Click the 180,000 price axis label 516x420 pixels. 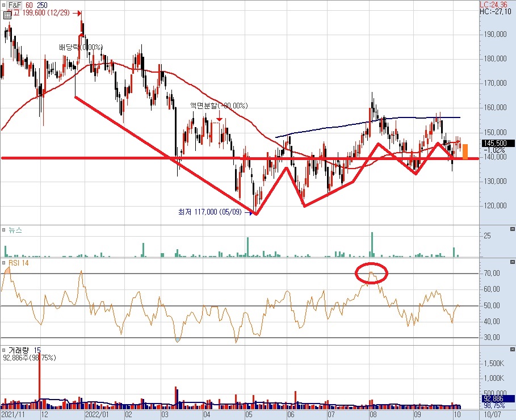(x=495, y=58)
